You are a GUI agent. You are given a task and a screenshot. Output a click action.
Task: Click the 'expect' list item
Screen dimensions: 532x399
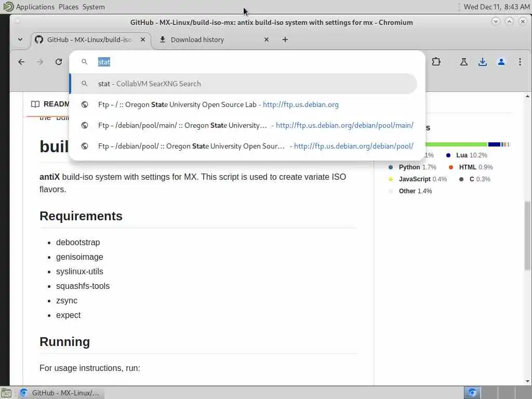[68, 315]
